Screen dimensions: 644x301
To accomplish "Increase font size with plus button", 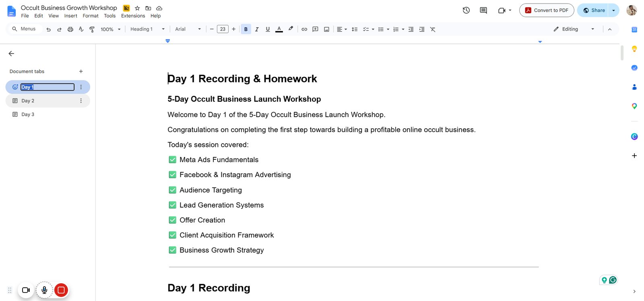I will tap(233, 29).
